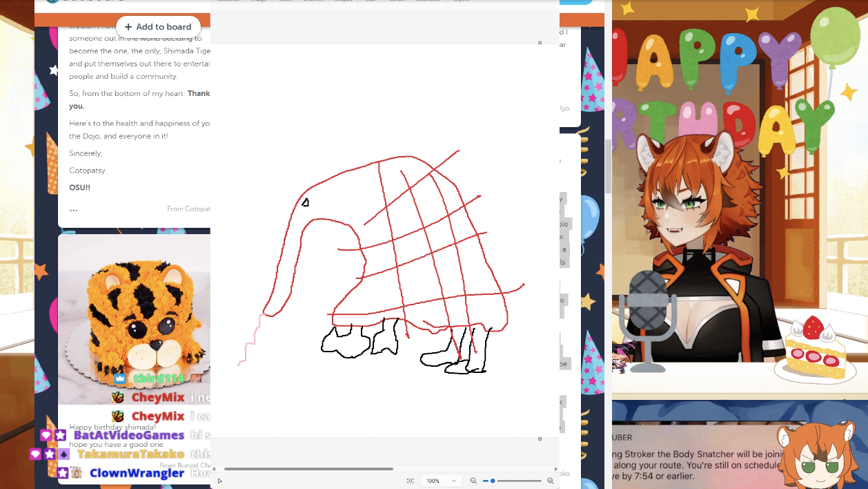Click the horizontal scrollbar right arrow
This screenshot has height=489, width=868.
coord(555,469)
